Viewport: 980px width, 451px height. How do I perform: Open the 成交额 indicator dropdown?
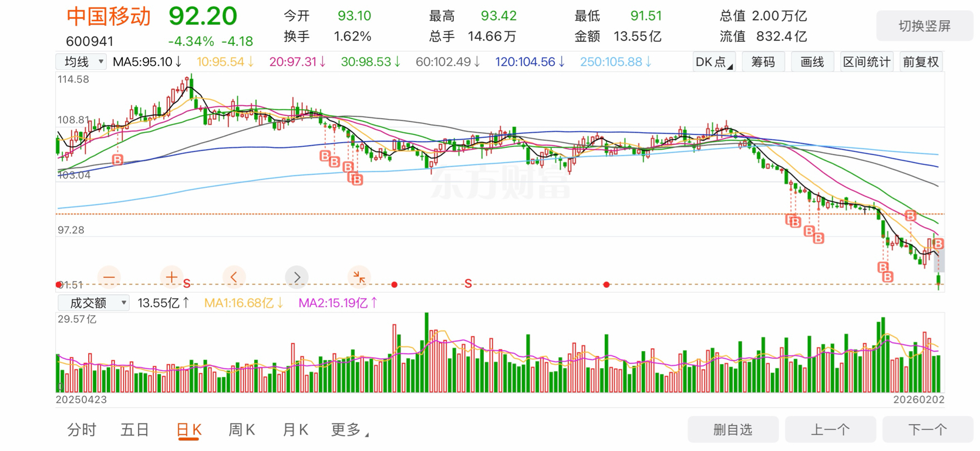(93, 303)
